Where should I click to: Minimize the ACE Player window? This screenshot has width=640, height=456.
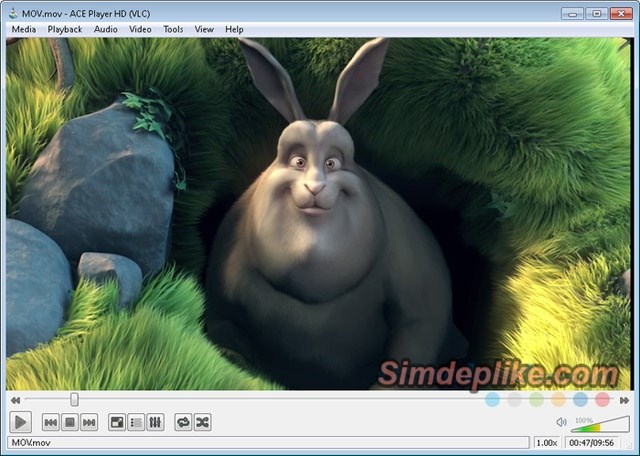point(572,13)
